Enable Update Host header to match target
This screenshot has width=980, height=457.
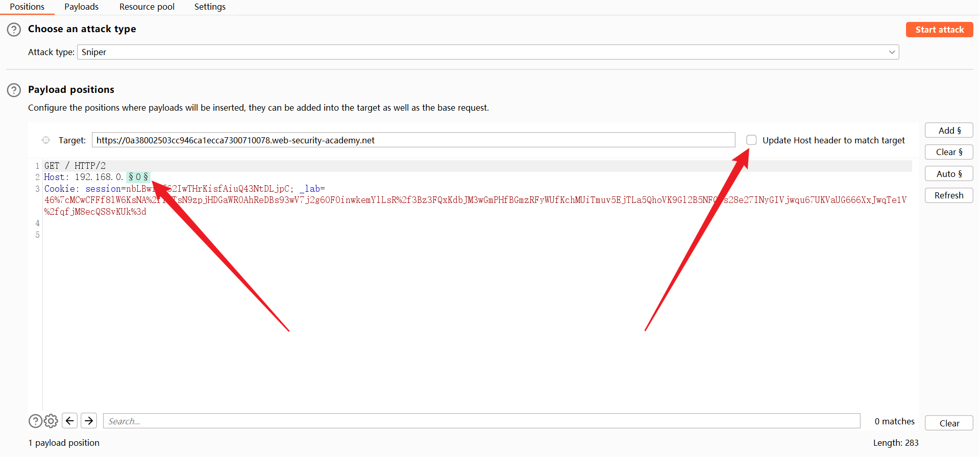point(751,140)
